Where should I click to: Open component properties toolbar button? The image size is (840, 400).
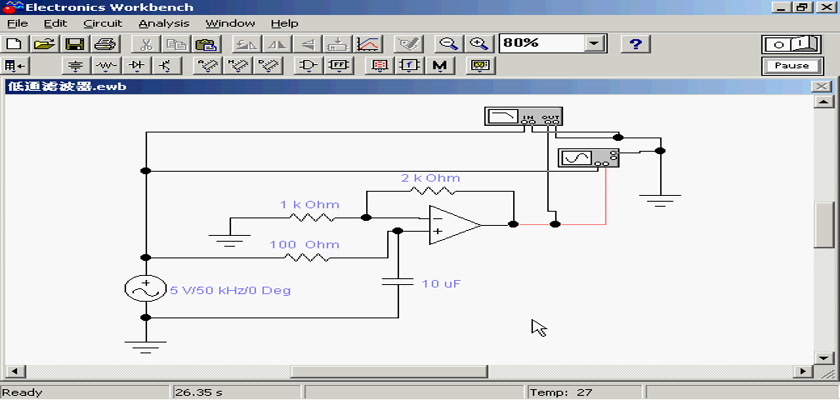coord(408,44)
